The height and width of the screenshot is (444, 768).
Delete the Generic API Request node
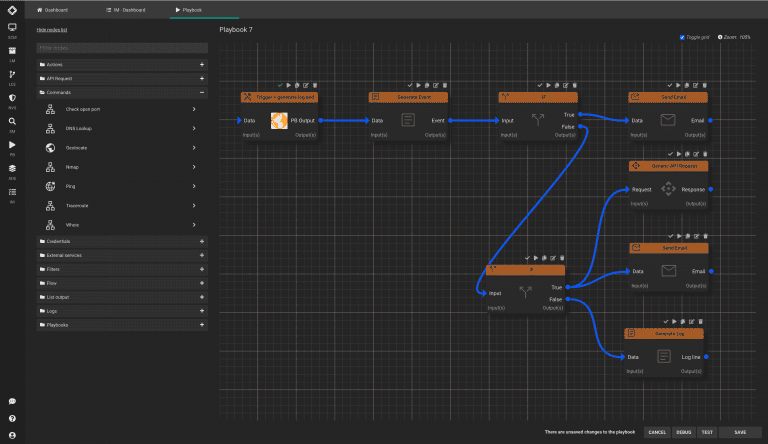705,154
